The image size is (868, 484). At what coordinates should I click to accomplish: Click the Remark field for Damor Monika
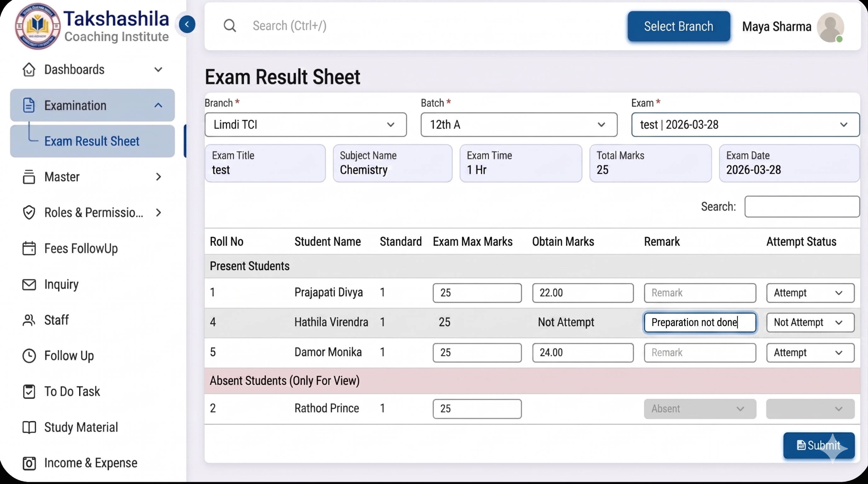click(700, 353)
